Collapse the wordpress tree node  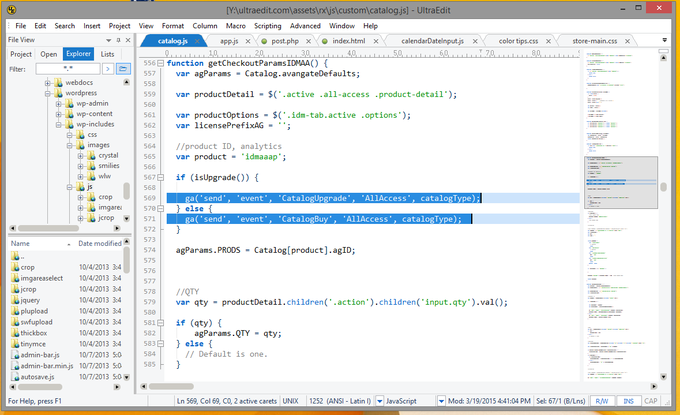(x=48, y=93)
